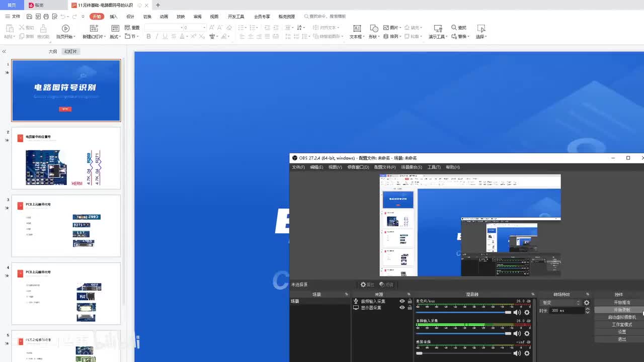Open settings gear for 音频输入采集 mixer channel
The image size is (644, 362).
[527, 333]
